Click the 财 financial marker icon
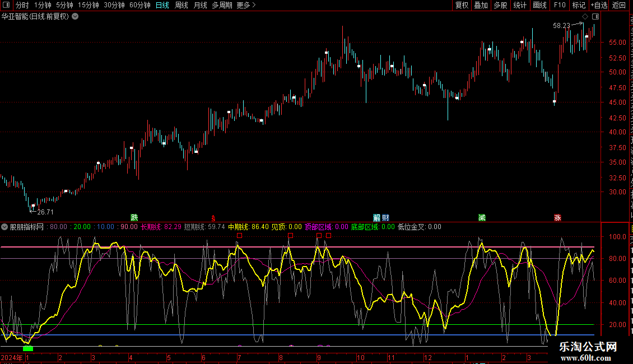This screenshot has width=633, height=364. click(x=385, y=217)
